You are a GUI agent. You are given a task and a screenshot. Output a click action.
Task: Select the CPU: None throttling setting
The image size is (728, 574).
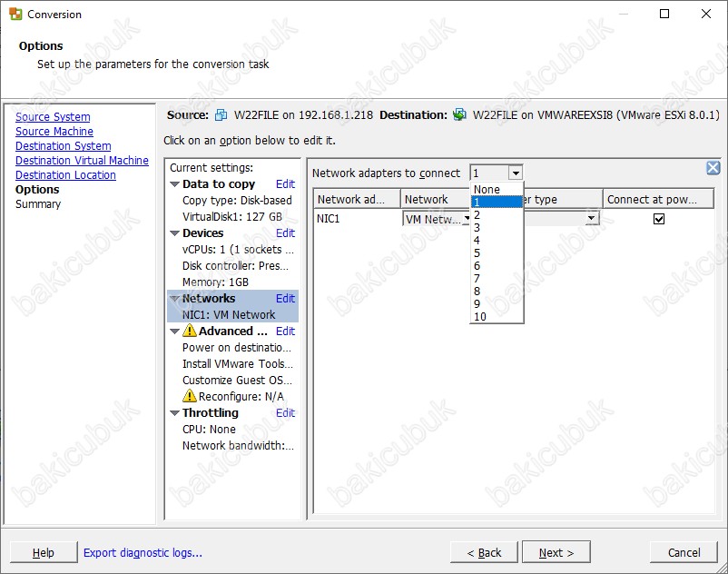pos(209,429)
